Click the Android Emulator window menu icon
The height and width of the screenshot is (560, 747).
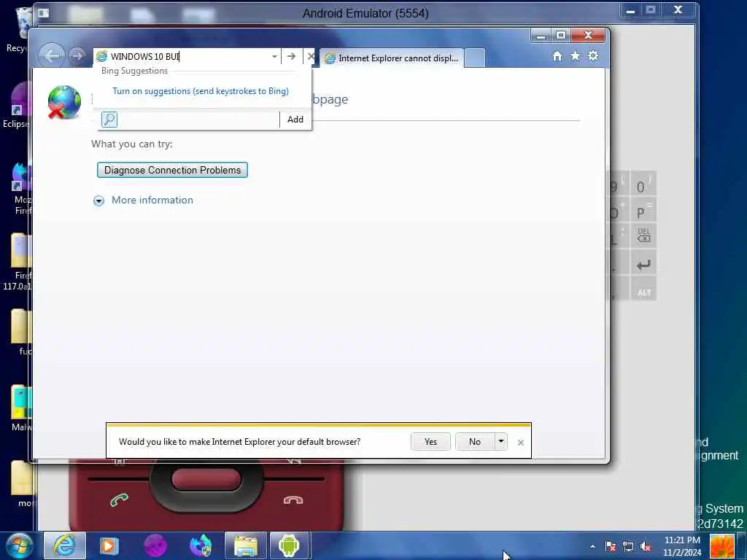click(43, 13)
